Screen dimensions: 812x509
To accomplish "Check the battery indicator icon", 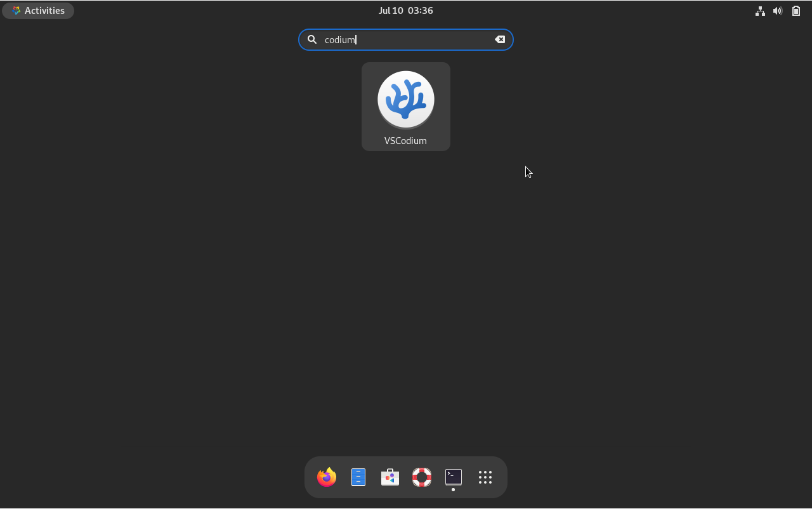I will (x=796, y=11).
